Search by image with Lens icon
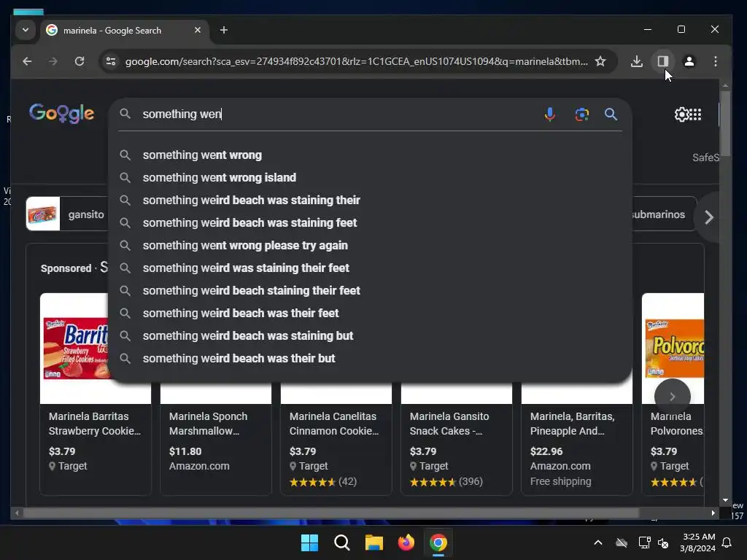747x560 pixels. [x=581, y=114]
